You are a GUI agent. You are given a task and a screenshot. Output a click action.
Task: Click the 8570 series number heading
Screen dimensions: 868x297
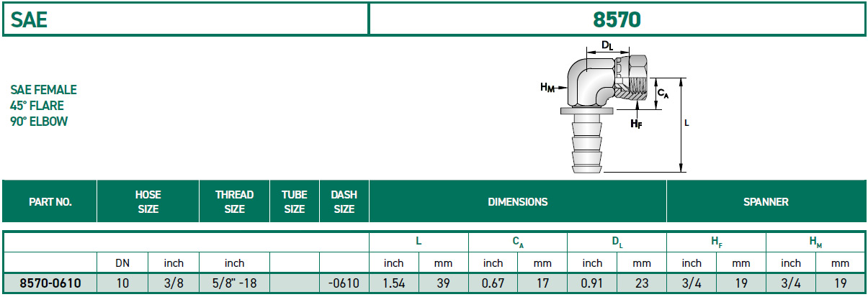click(x=617, y=19)
